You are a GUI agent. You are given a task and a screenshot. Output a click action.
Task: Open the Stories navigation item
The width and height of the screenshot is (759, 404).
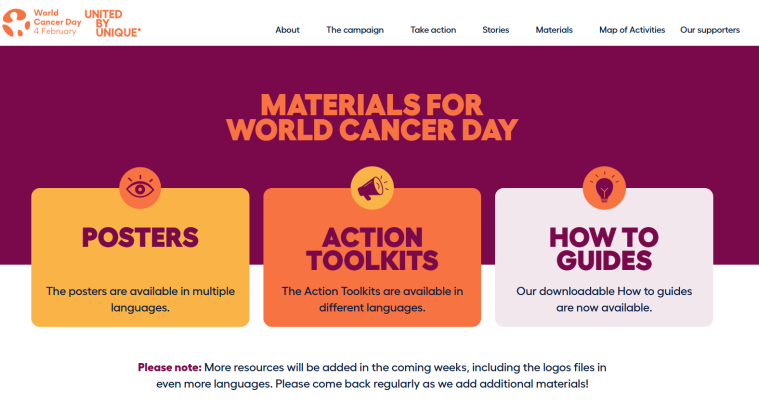point(496,30)
